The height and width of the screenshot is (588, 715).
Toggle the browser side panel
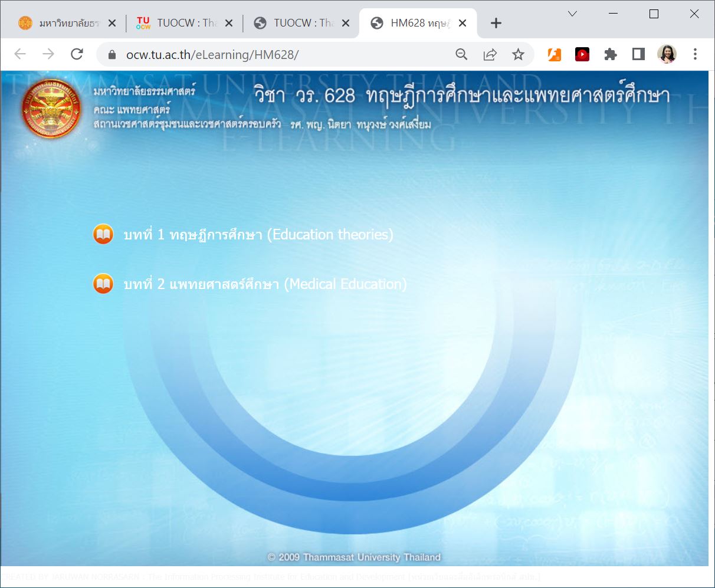pos(638,54)
